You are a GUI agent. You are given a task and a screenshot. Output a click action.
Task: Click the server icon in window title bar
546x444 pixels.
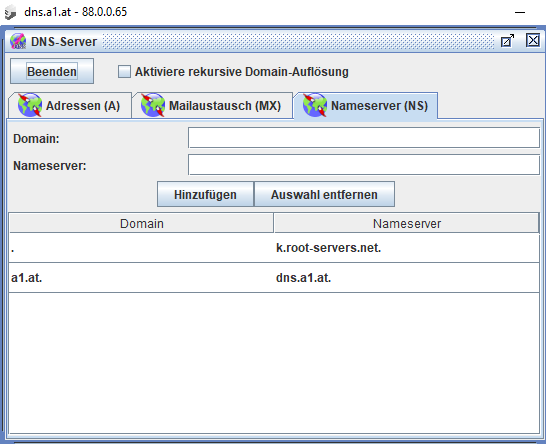tap(10, 13)
